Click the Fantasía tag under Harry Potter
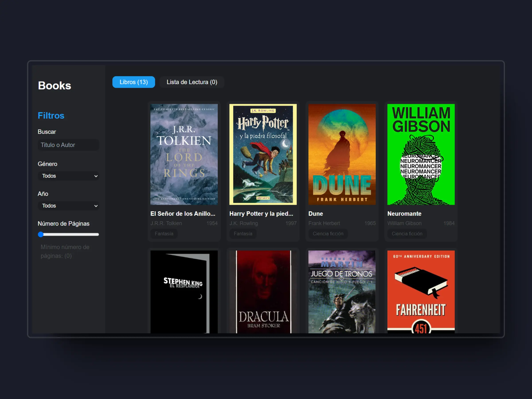The image size is (532, 399). coord(243,234)
